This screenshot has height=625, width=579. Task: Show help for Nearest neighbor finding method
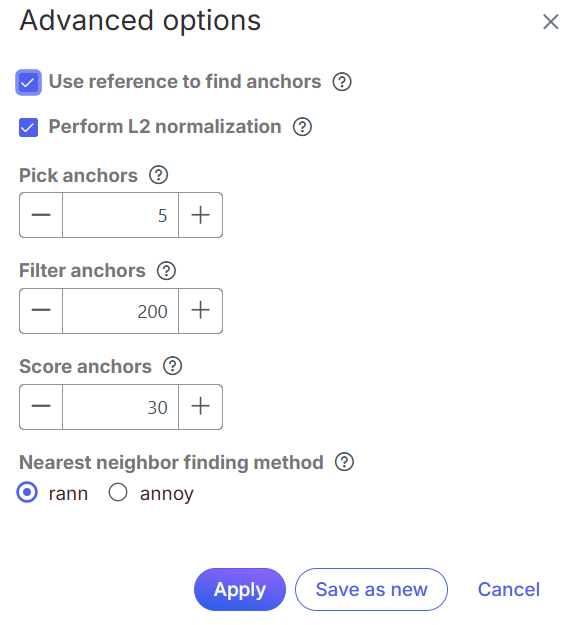point(344,462)
